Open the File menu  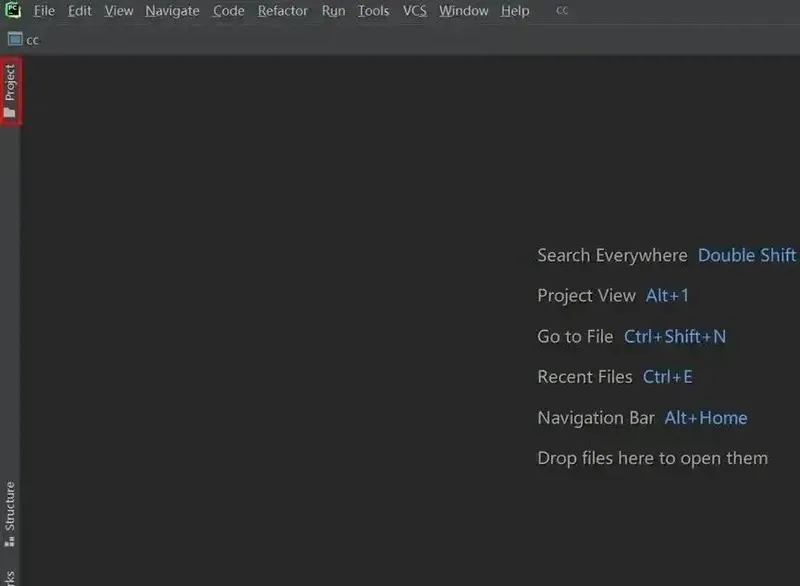(x=44, y=11)
